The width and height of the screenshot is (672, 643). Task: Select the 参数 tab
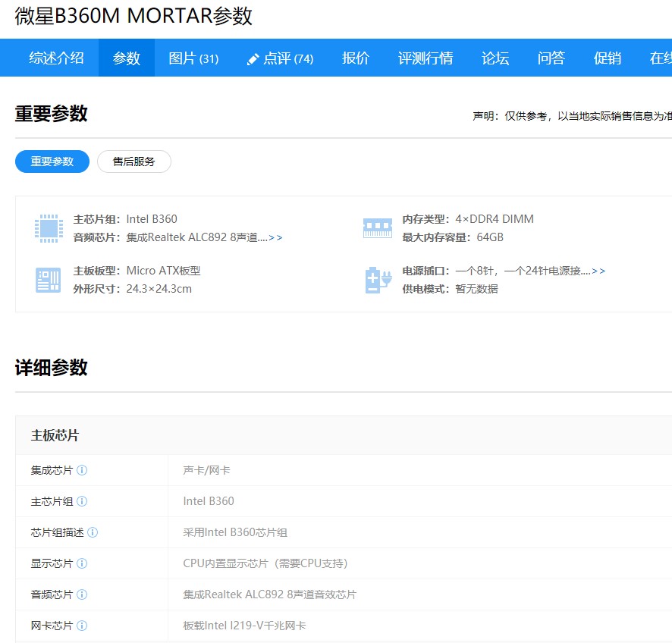point(127,58)
